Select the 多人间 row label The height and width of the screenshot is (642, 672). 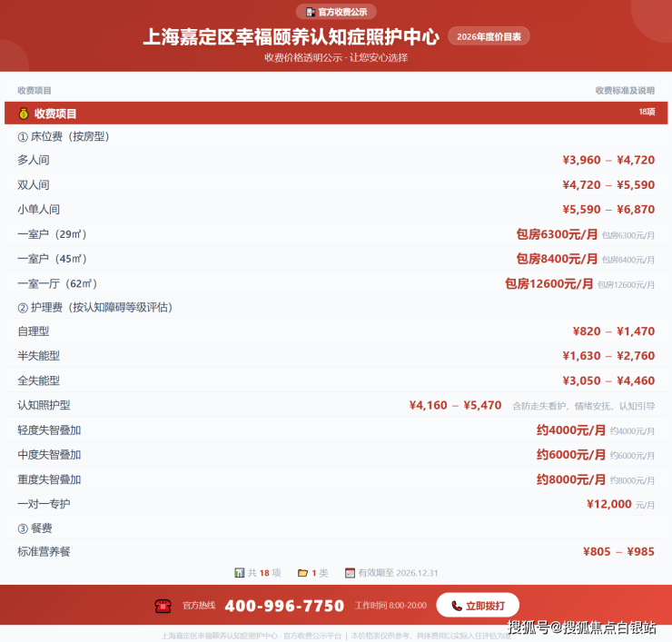[34, 160]
